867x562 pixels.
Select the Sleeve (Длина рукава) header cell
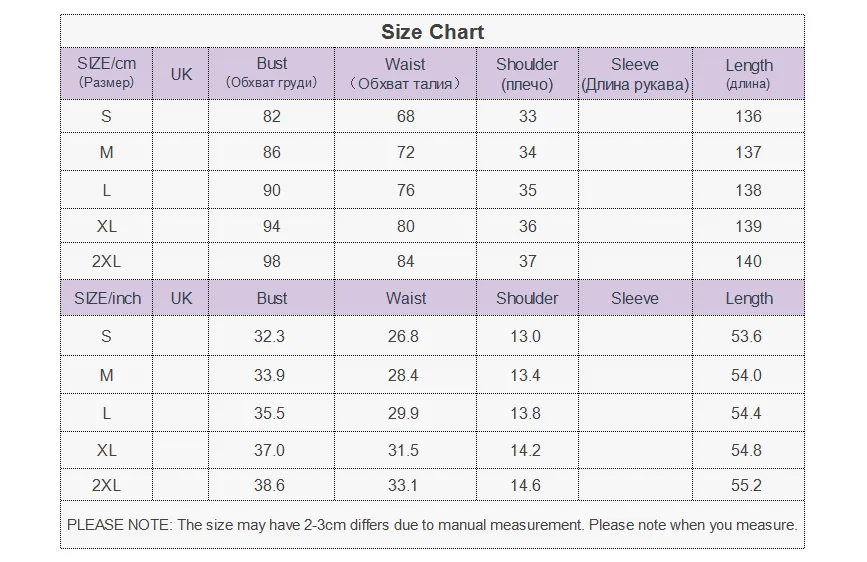[635, 74]
